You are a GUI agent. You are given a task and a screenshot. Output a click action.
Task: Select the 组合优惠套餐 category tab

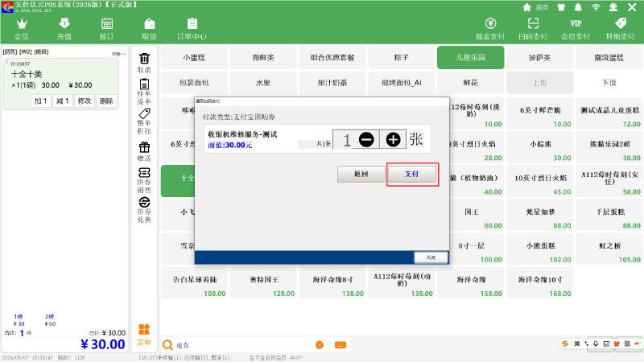[x=332, y=57]
